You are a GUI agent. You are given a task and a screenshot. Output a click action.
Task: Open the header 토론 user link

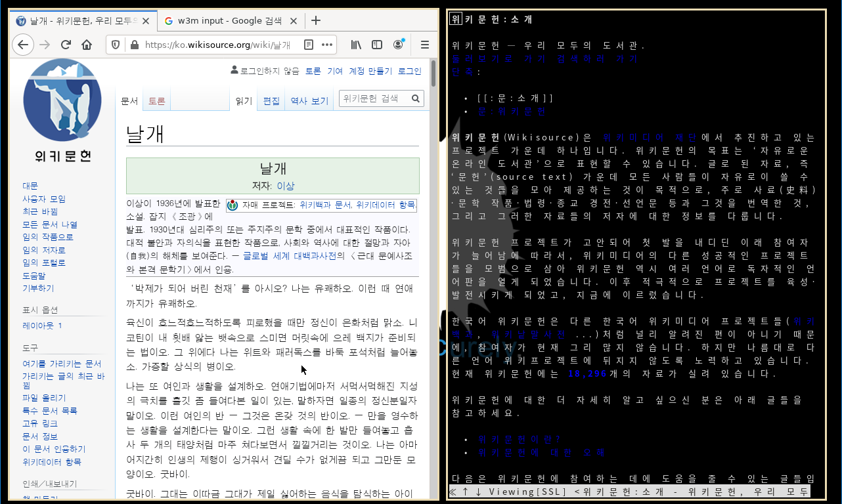(313, 71)
